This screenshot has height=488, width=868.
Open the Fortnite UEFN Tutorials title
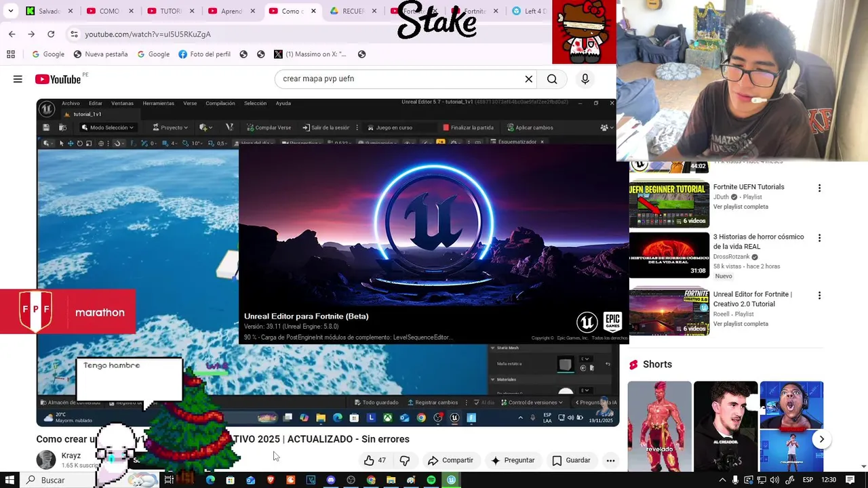tap(749, 187)
